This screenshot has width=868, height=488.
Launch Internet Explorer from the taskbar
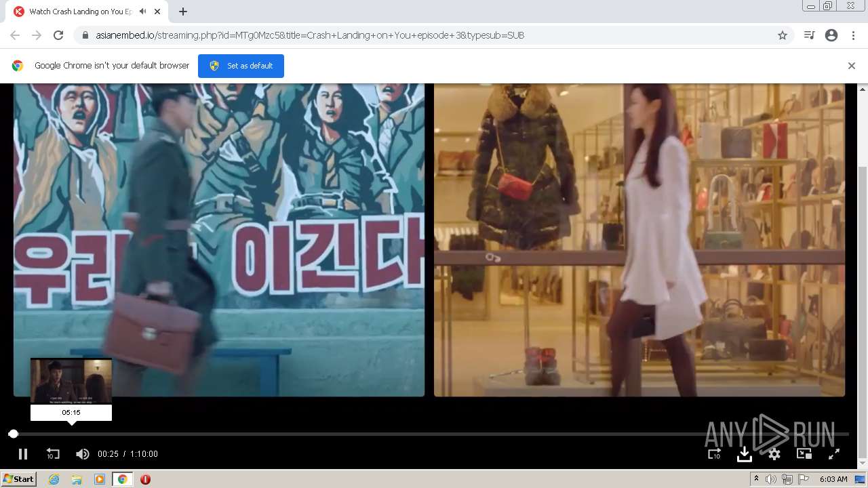click(54, 479)
